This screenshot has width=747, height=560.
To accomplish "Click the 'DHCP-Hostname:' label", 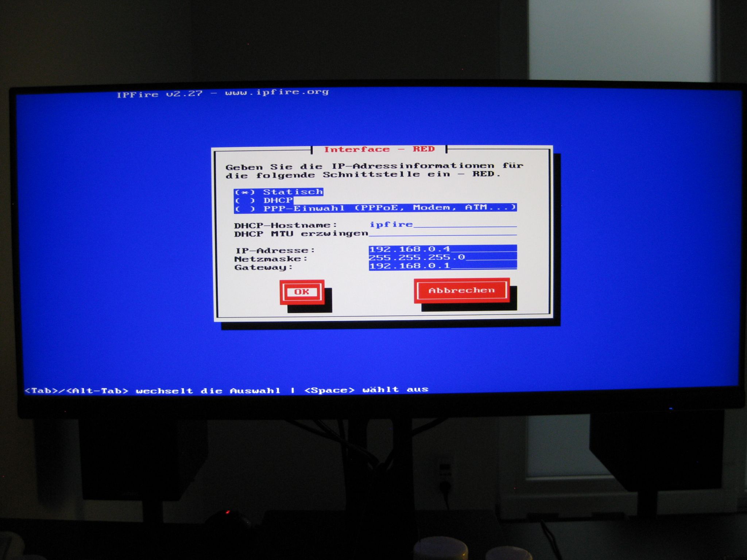I will pos(285,225).
